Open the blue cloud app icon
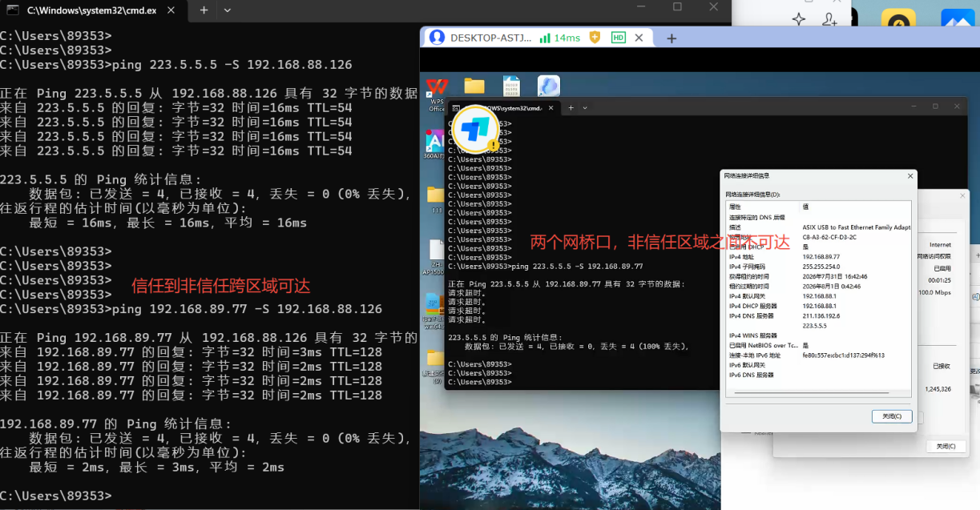This screenshot has width=980, height=510. click(x=549, y=86)
